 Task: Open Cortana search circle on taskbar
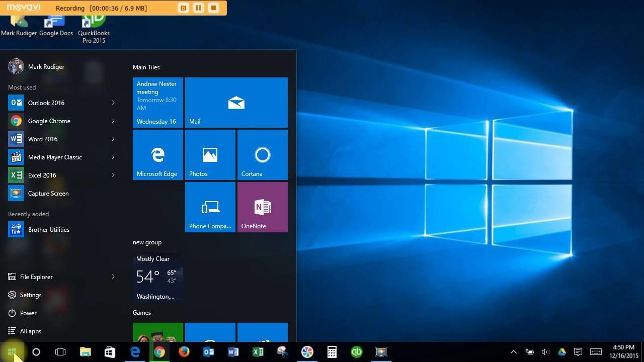[36, 352]
